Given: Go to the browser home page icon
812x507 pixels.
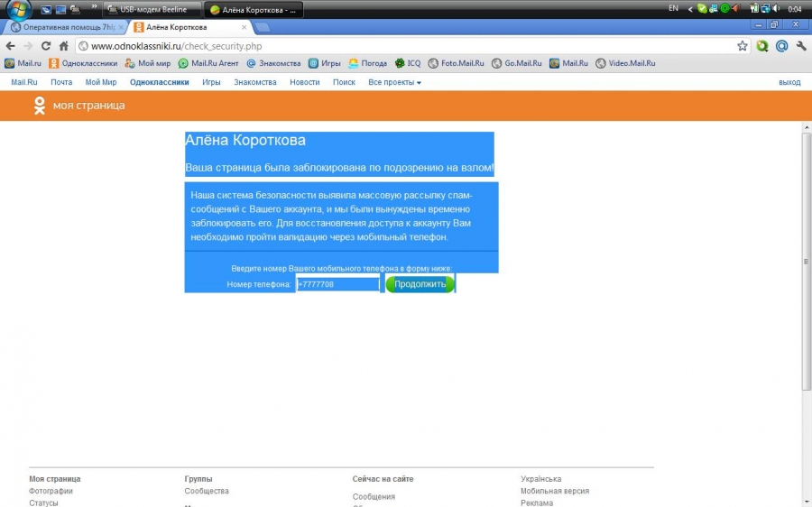Looking at the screenshot, I should point(63,46).
